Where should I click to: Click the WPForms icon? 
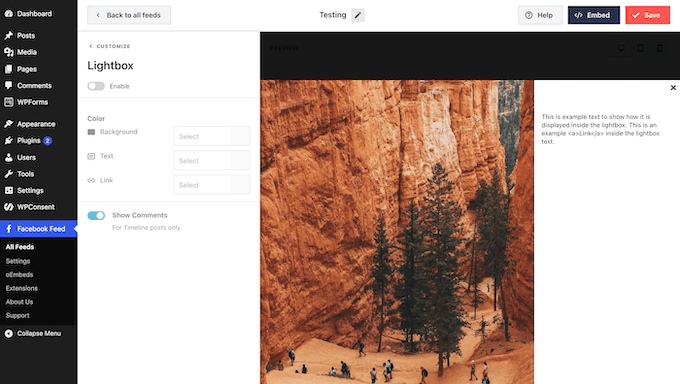pos(9,102)
